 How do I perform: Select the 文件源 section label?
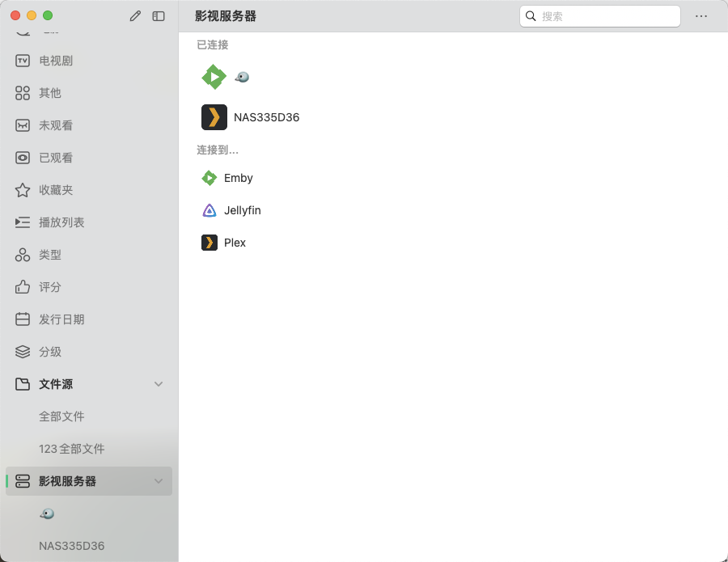(56, 384)
